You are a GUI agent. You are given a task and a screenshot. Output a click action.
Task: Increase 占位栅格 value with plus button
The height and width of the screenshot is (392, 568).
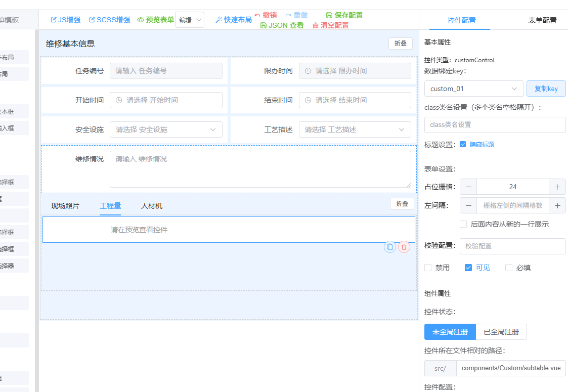557,187
